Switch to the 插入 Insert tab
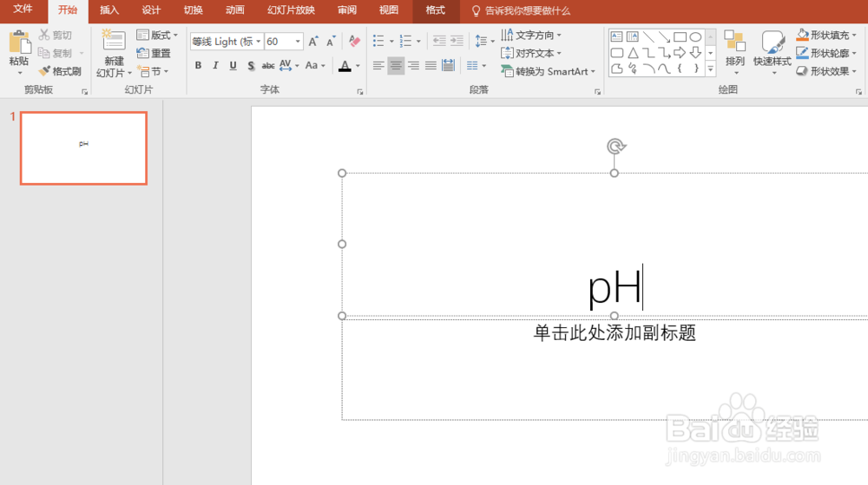This screenshot has width=868, height=485. click(x=109, y=10)
